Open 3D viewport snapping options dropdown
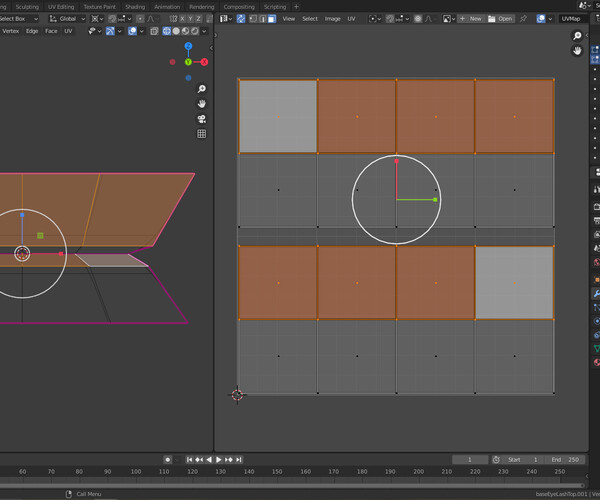Screen dimensions: 600x500 point(125,19)
